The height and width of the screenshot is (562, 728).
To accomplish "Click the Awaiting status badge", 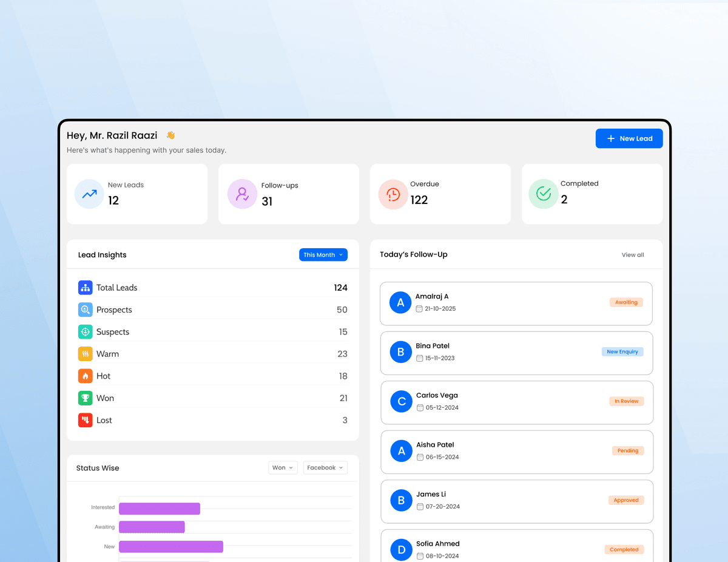I will point(626,302).
